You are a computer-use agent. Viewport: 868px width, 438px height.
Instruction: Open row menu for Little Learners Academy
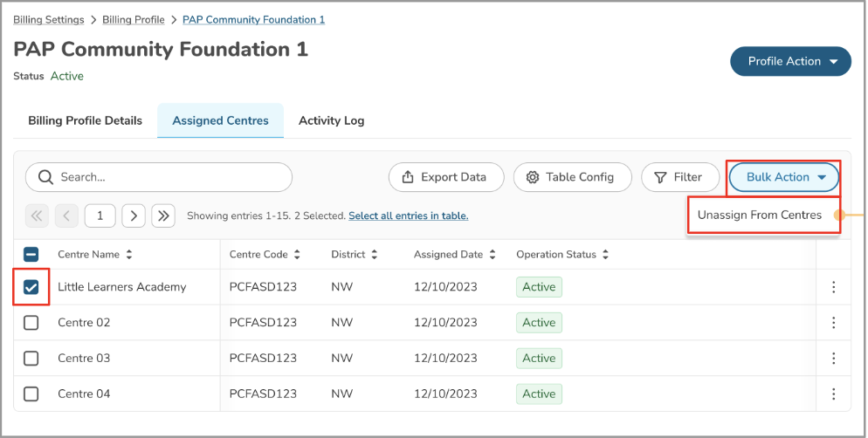[x=834, y=287]
